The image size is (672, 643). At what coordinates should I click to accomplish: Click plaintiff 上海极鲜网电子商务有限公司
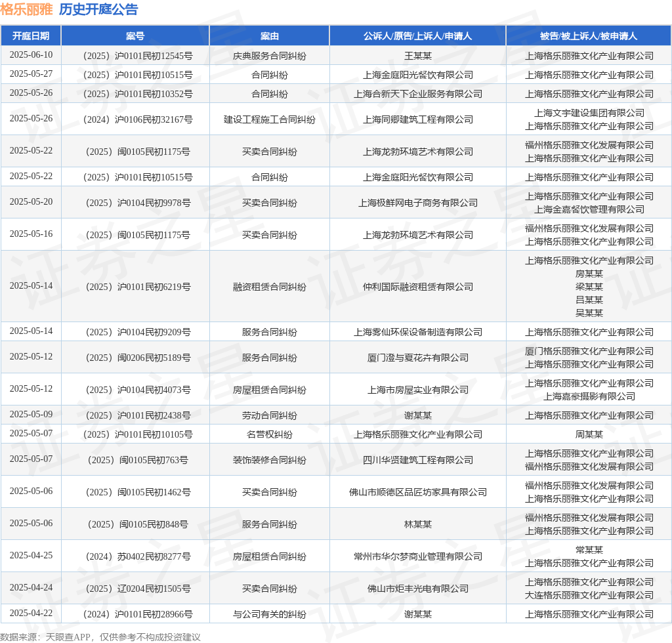pyautogui.click(x=418, y=203)
